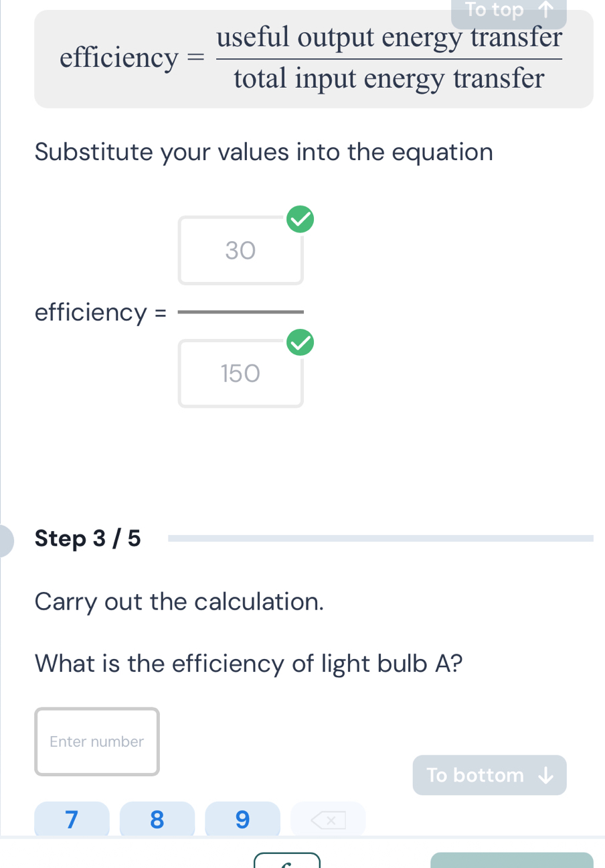The height and width of the screenshot is (868, 605).
Task: Tap the number 8 key
Action: [157, 818]
